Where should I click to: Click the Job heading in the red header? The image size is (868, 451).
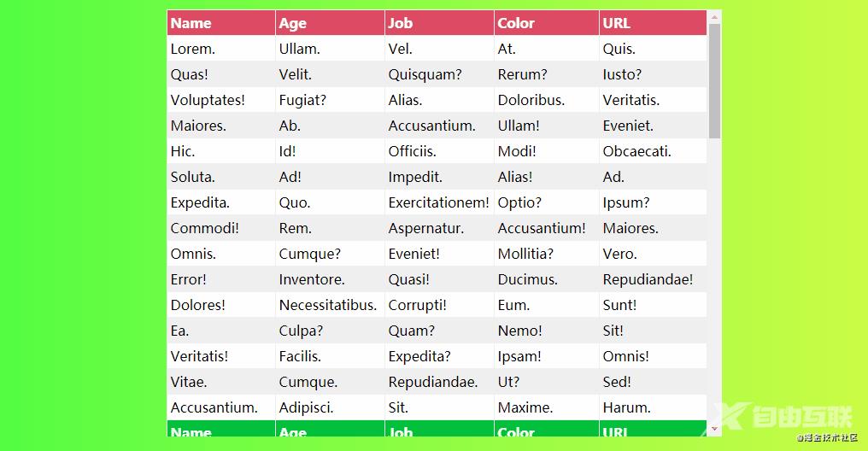(400, 23)
